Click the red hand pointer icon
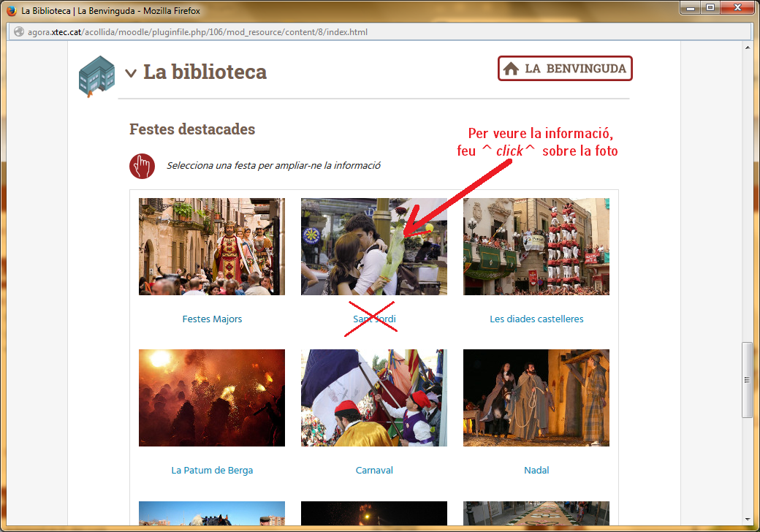The height and width of the screenshot is (532, 760). (x=142, y=166)
